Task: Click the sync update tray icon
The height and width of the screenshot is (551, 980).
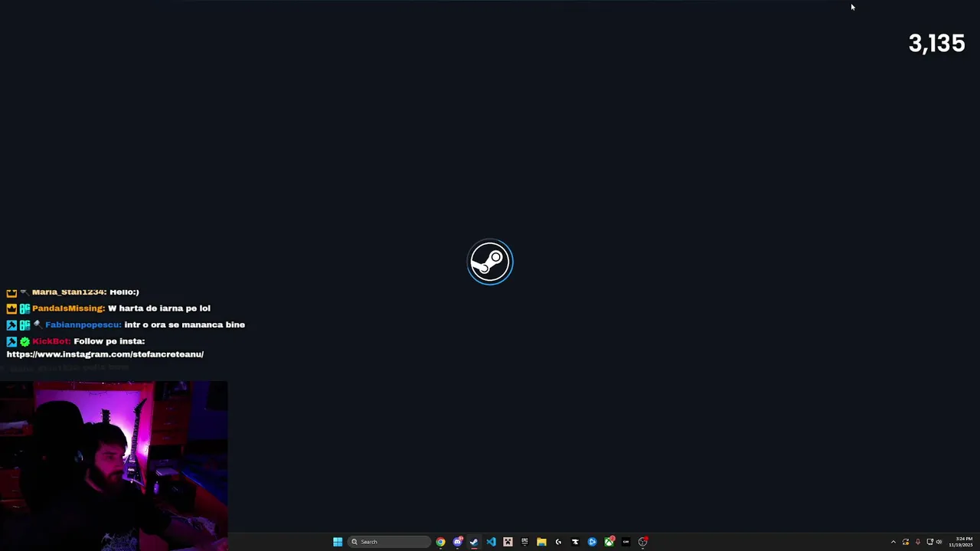Action: pyautogui.click(x=906, y=542)
